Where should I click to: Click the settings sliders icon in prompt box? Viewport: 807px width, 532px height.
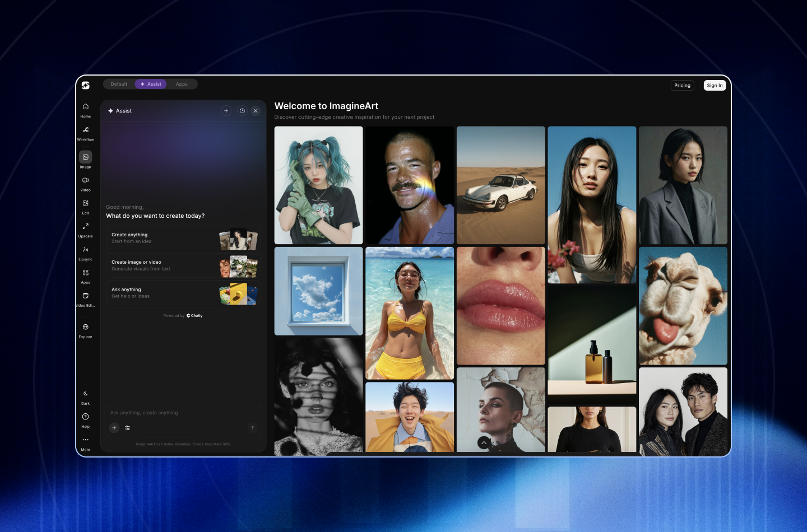point(128,428)
